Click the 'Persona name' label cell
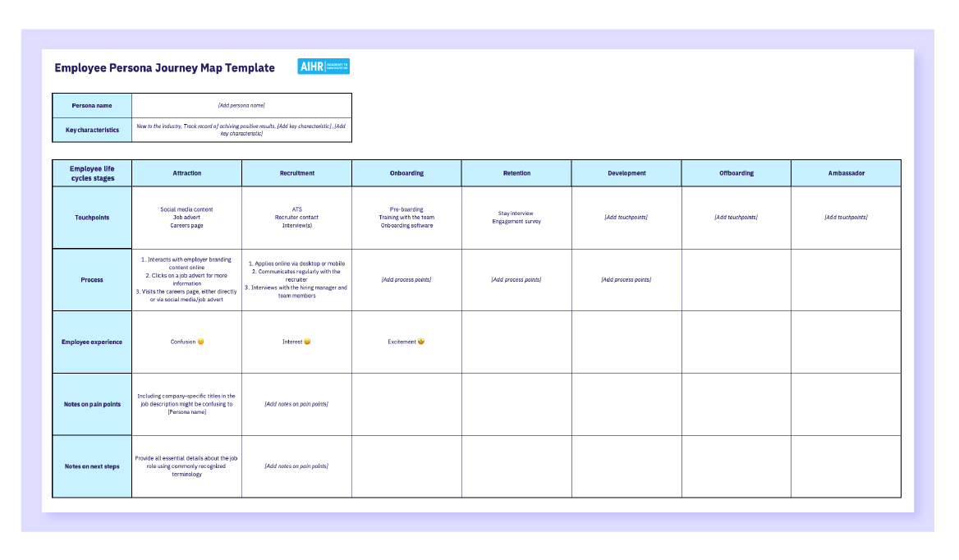Image resolution: width=959 pixels, height=560 pixels. pos(92,106)
